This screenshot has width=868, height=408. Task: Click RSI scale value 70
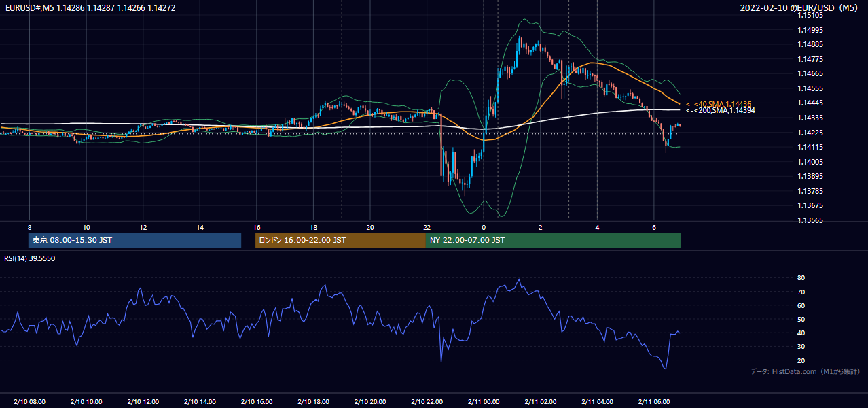[801, 292]
